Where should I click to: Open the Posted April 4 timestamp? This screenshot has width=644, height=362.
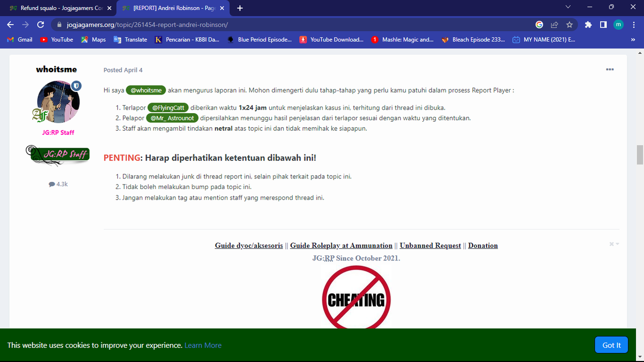(123, 70)
